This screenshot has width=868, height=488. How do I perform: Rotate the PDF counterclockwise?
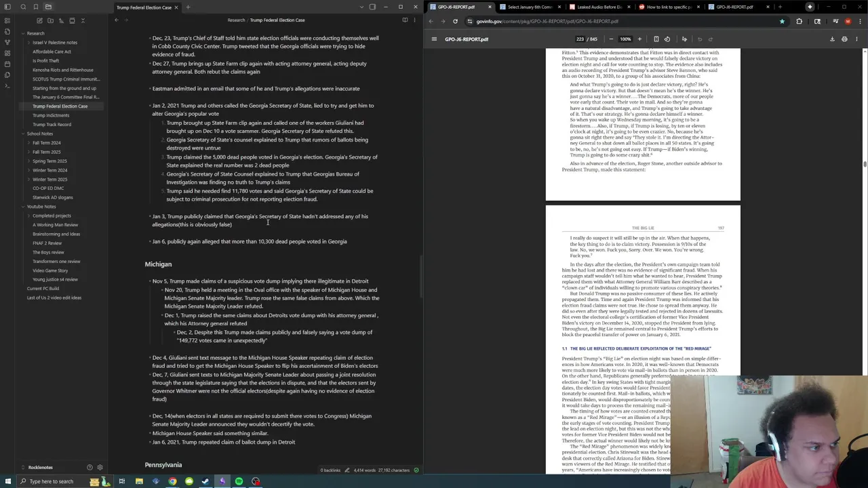(667, 39)
